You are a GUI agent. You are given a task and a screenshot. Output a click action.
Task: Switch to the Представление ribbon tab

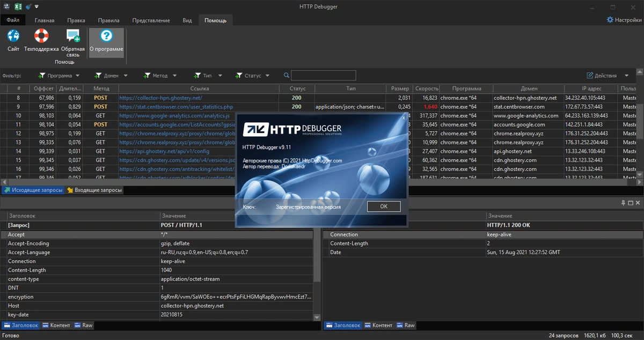click(x=151, y=20)
